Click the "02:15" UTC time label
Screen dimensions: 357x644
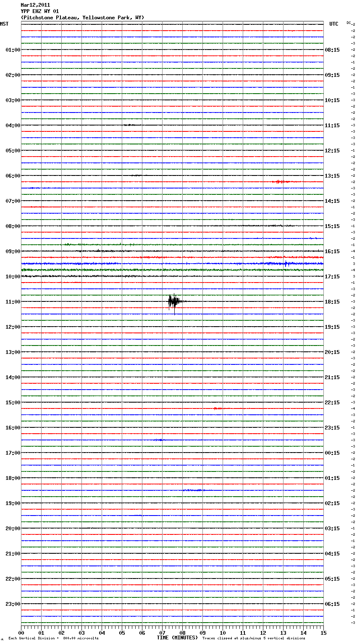coord(332,503)
